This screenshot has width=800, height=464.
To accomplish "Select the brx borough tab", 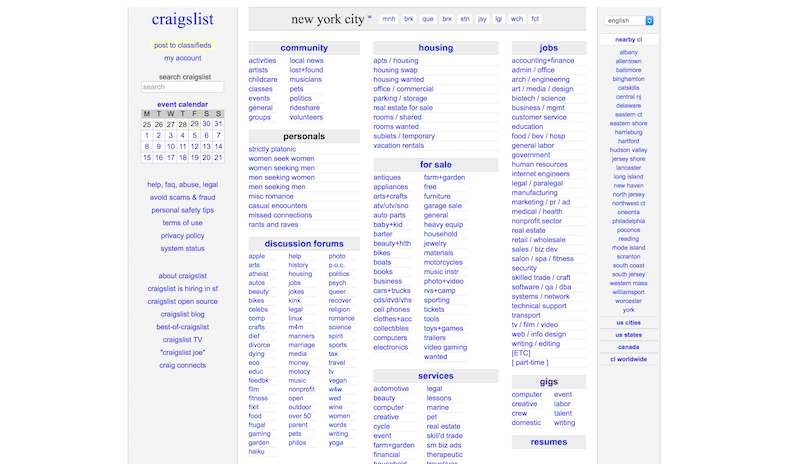I will click(447, 19).
